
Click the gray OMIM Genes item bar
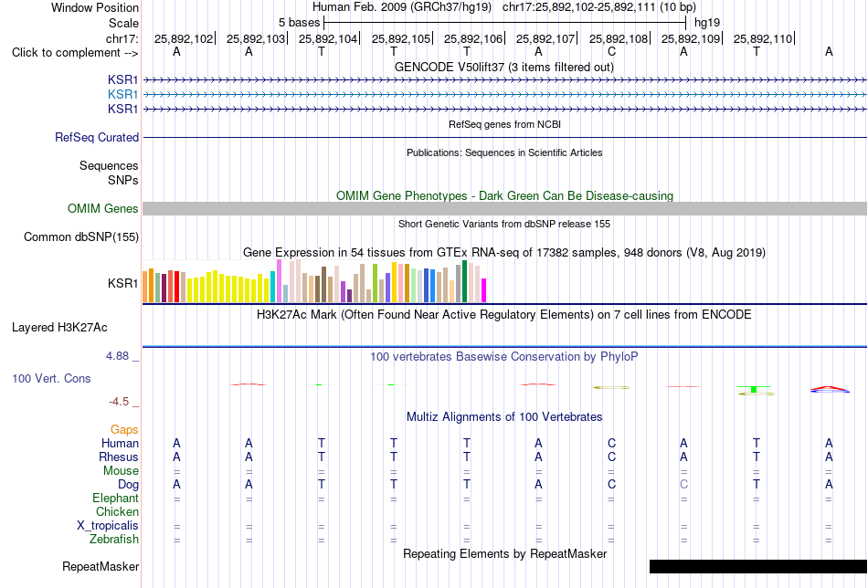point(504,208)
